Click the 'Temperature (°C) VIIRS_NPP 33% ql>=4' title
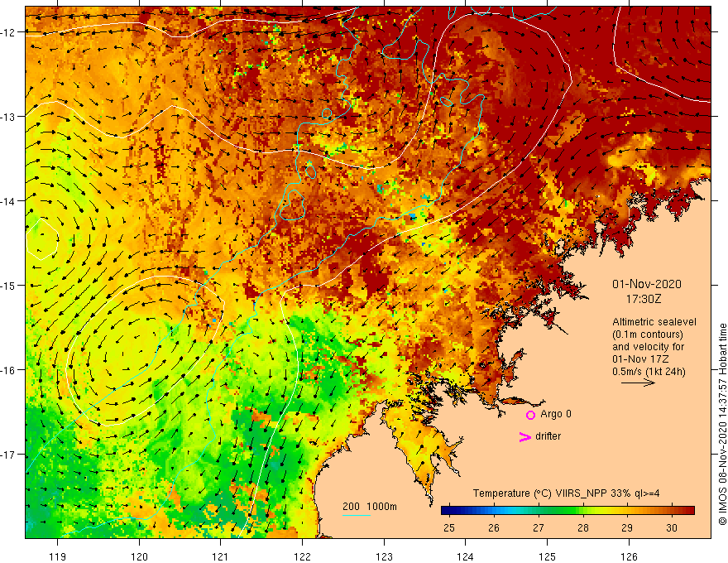This screenshot has width=728, height=563. point(566,493)
